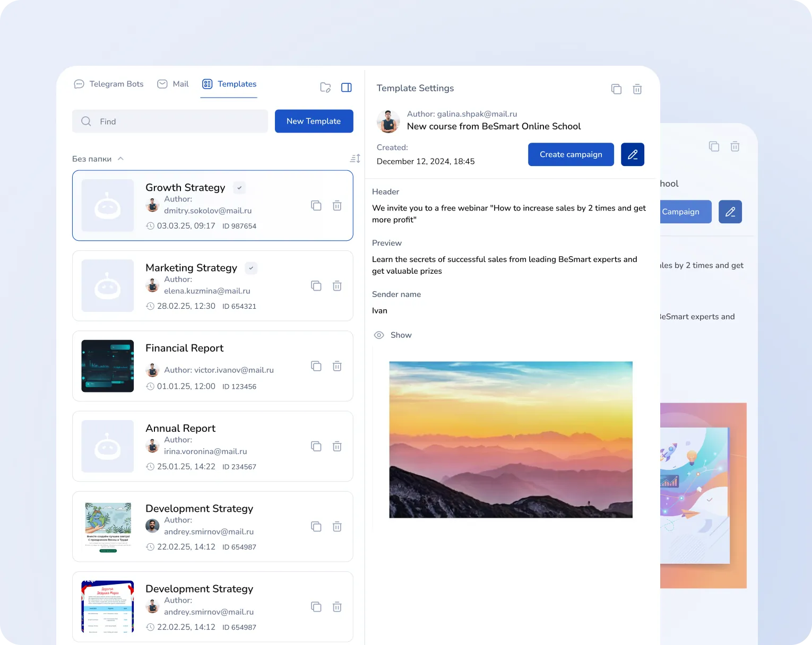This screenshot has width=812, height=645.
Task: Show the template preview with the eye toggle
Action: (x=393, y=335)
